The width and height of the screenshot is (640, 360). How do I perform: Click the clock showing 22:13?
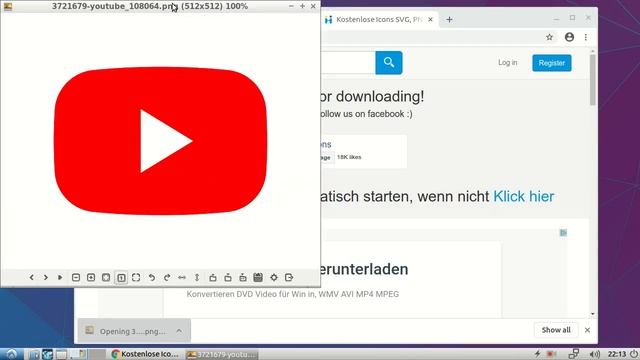click(617, 354)
